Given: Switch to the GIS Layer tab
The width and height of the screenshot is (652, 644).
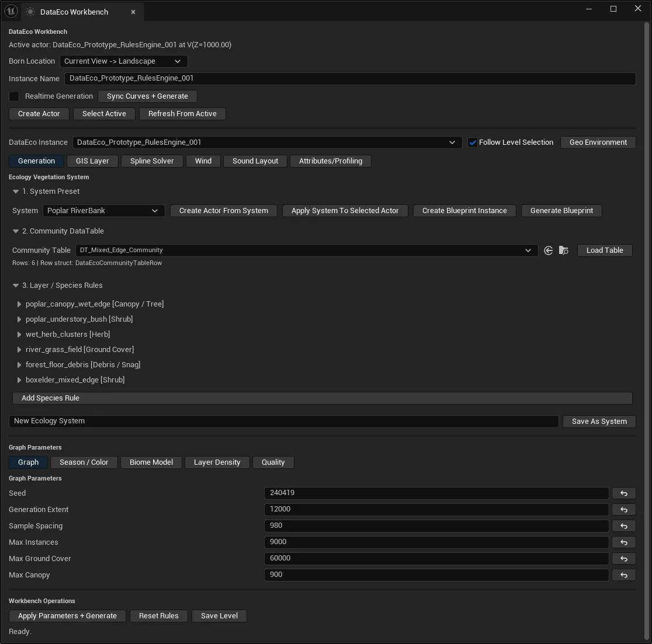Looking at the screenshot, I should click(x=92, y=161).
